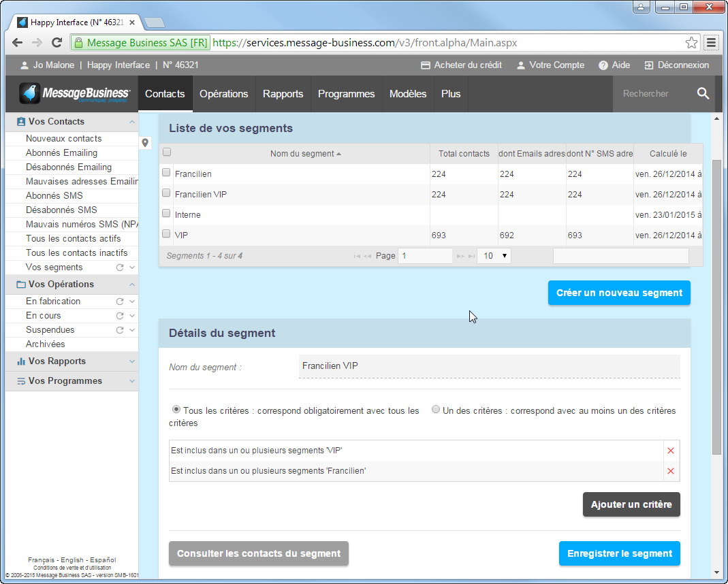Expand the Vos Rapports sidebar section
This screenshot has width=728, height=584.
point(131,361)
